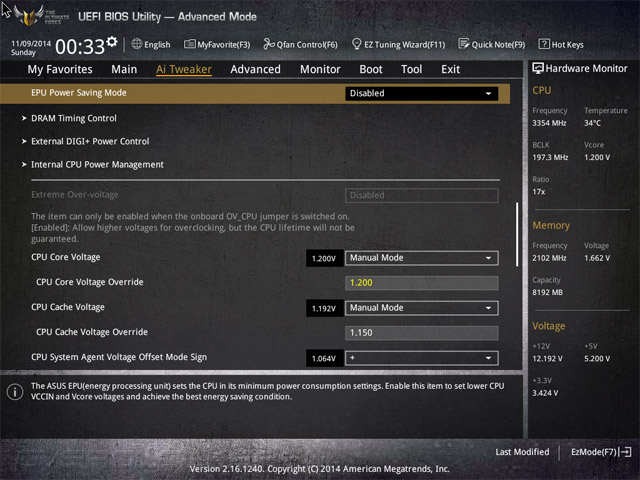Screen dimensions: 640x480
Task: Open System Agent Voltage Offset Sign dropdown
Action: click(x=422, y=358)
